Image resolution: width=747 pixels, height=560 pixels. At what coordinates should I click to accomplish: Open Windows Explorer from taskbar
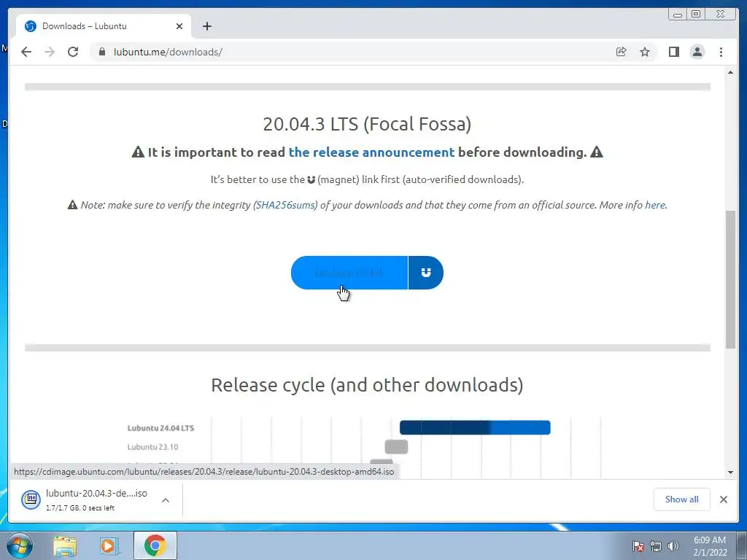point(65,546)
